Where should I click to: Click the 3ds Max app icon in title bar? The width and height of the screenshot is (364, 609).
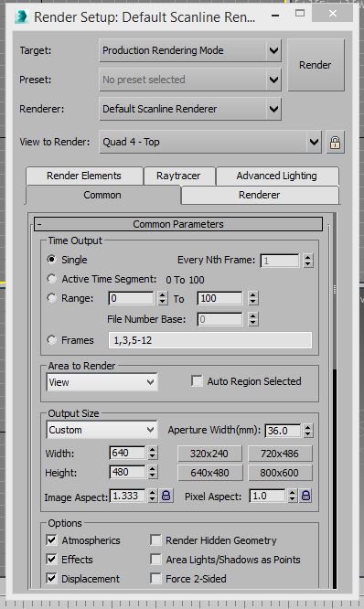click(22, 16)
